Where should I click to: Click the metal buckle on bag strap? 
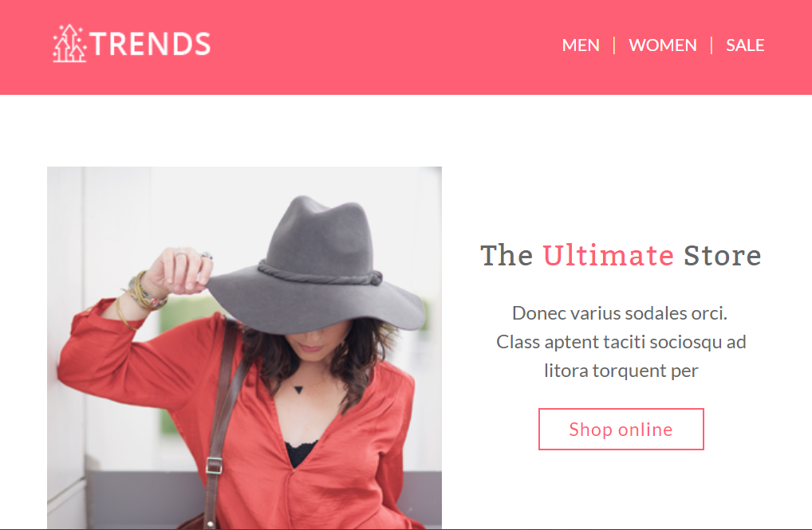(x=214, y=465)
